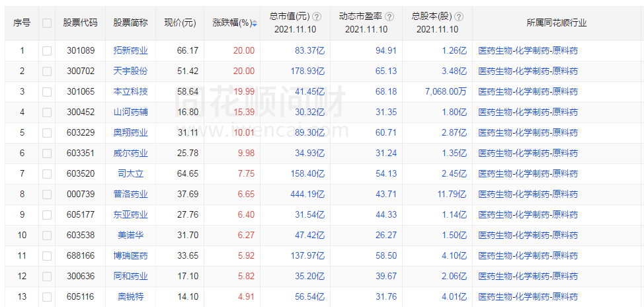Viewport: 644px width, 307px height.
Task: Open stock link 奥翔药业
Action: coord(131,133)
